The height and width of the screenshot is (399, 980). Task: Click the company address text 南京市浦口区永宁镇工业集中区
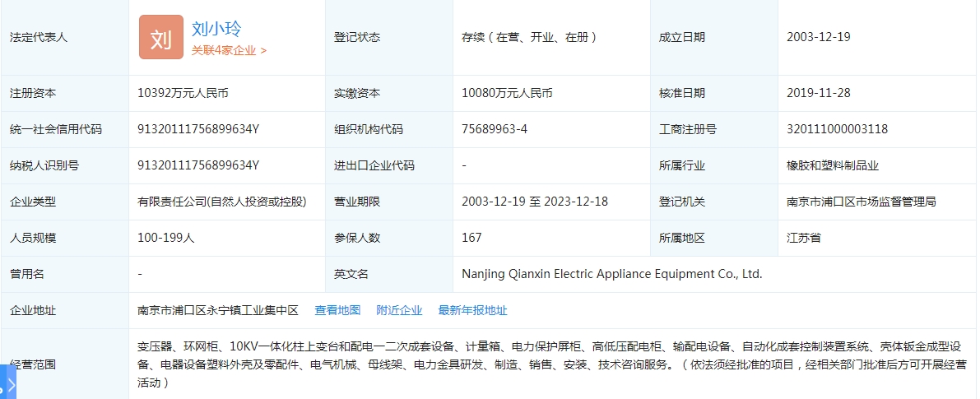pyautogui.click(x=217, y=310)
